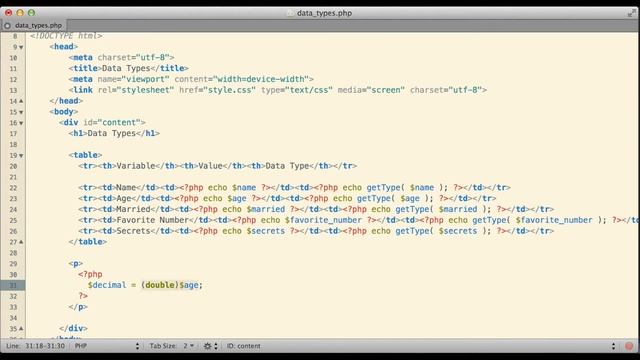Click fold end arrow on line 14
640x360 pixels.
coord(21,101)
